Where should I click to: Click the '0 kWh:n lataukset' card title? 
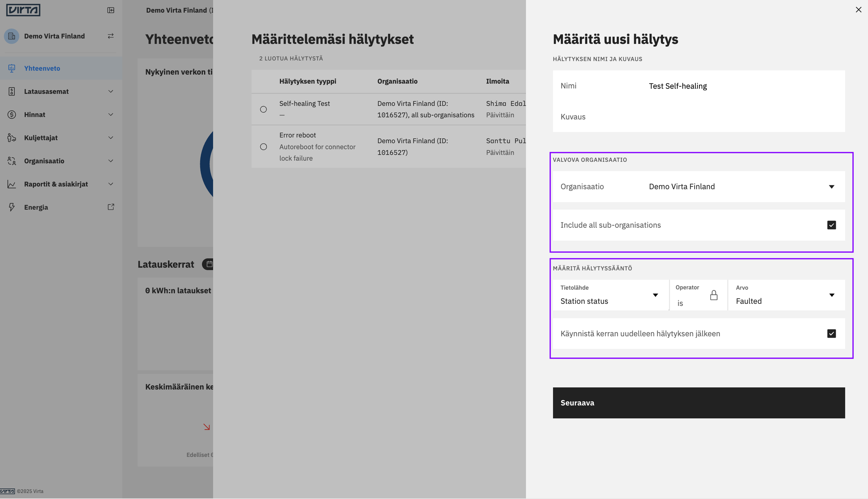tap(178, 291)
